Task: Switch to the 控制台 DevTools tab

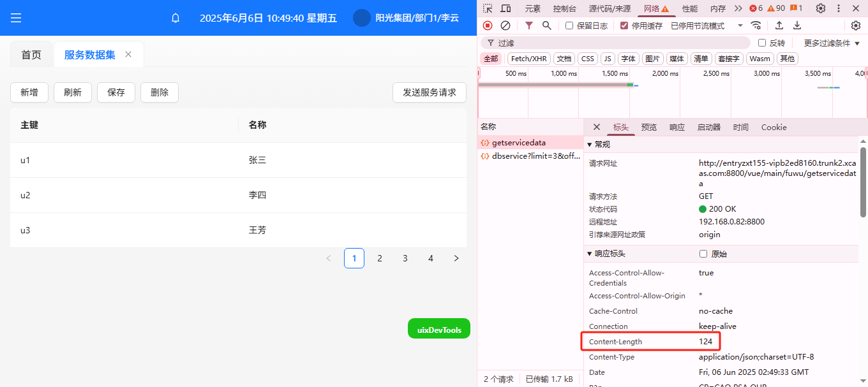Action: coord(564,8)
